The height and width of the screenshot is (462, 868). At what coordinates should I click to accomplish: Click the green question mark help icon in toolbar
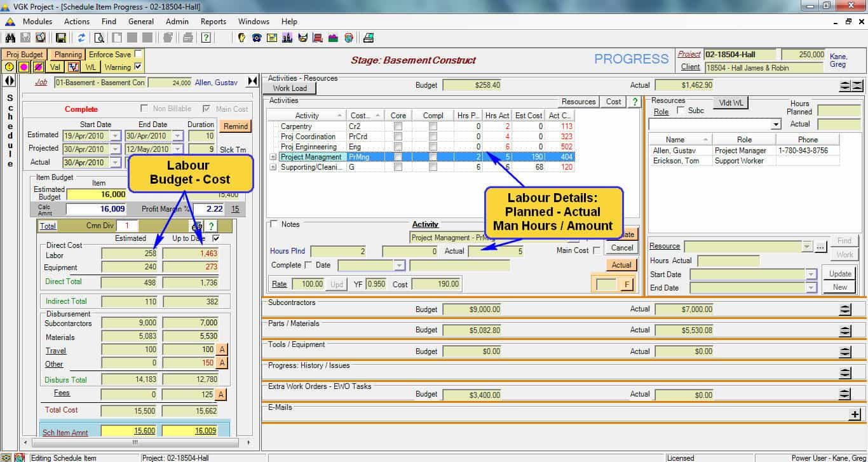coord(206,37)
